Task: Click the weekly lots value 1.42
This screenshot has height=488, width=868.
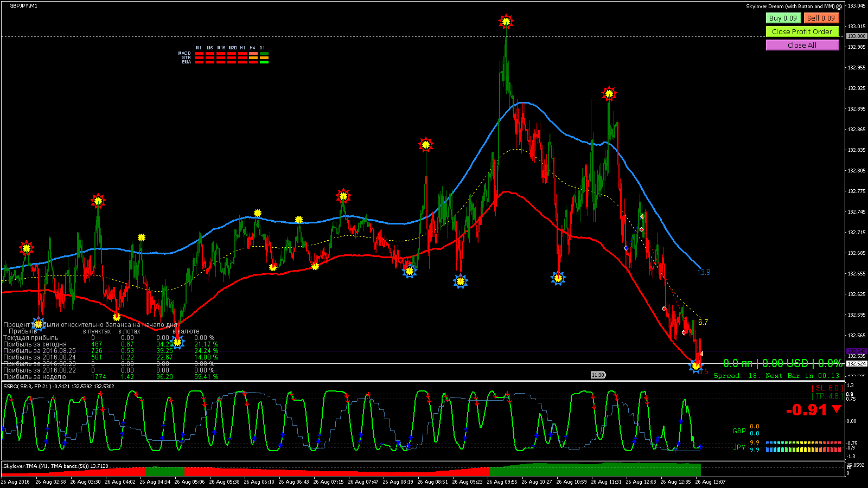Action: (x=127, y=376)
